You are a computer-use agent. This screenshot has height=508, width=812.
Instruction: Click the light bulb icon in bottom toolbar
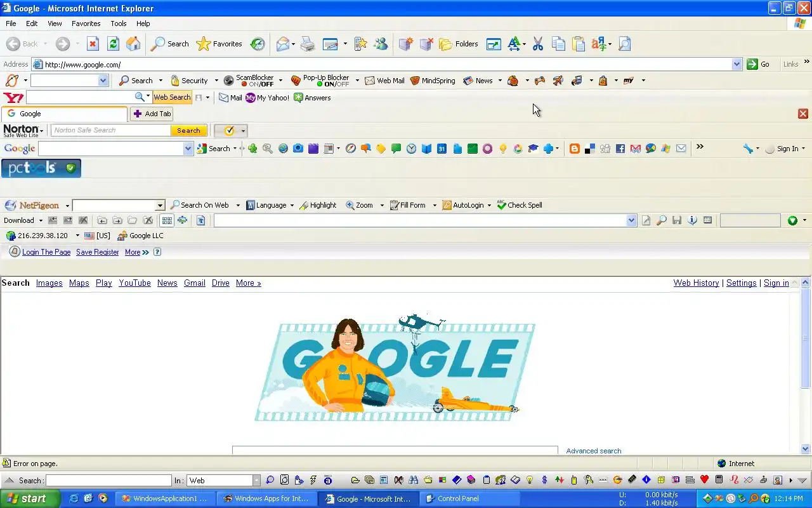529,480
